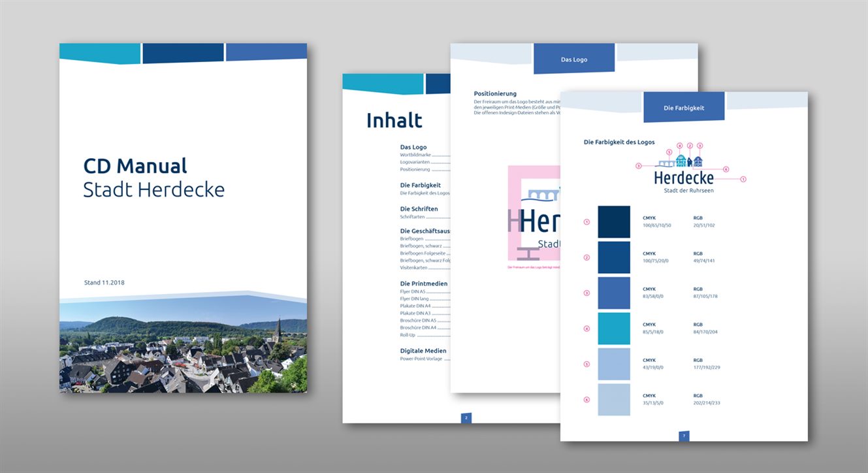
Task: Click the CMYK value 100/75/20/0
Action: (x=656, y=261)
